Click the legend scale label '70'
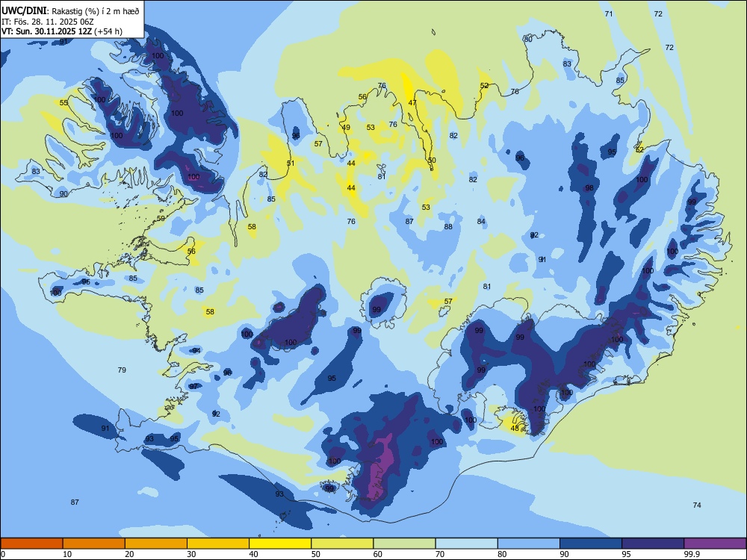 coord(440,554)
